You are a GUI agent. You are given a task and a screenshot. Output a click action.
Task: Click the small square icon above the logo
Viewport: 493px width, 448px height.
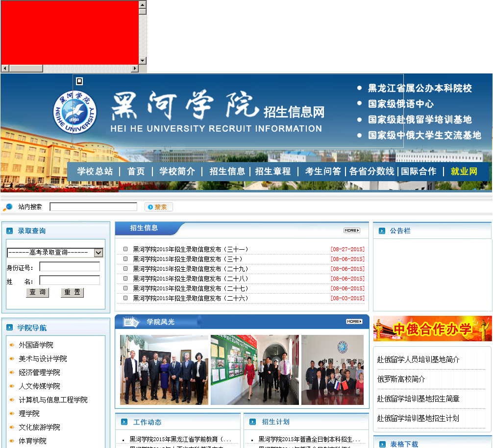[79, 81]
